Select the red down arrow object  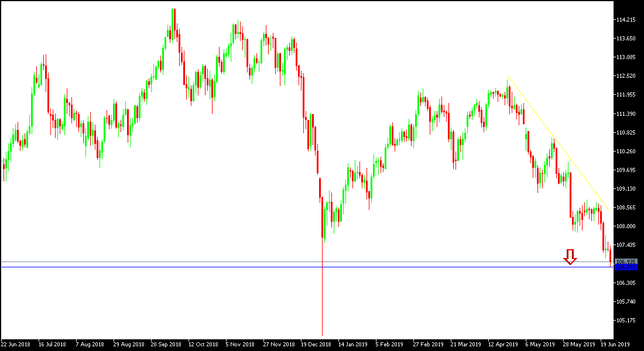point(570,256)
